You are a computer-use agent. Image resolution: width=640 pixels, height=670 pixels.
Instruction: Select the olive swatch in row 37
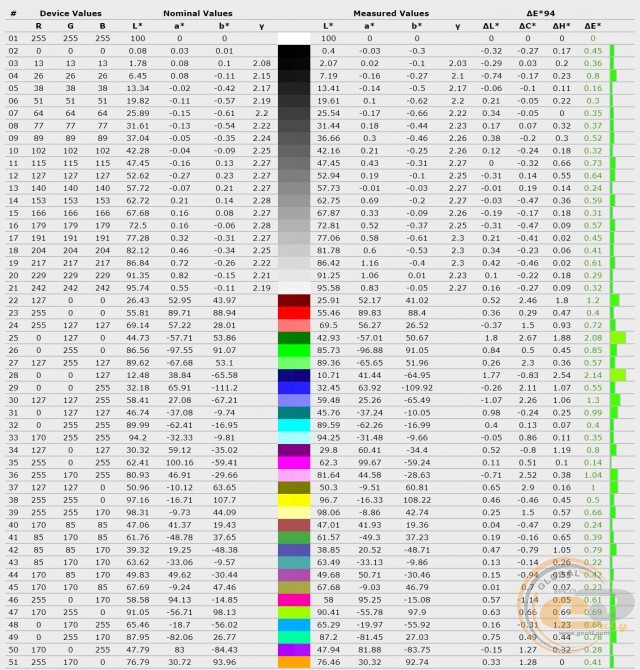tap(294, 488)
